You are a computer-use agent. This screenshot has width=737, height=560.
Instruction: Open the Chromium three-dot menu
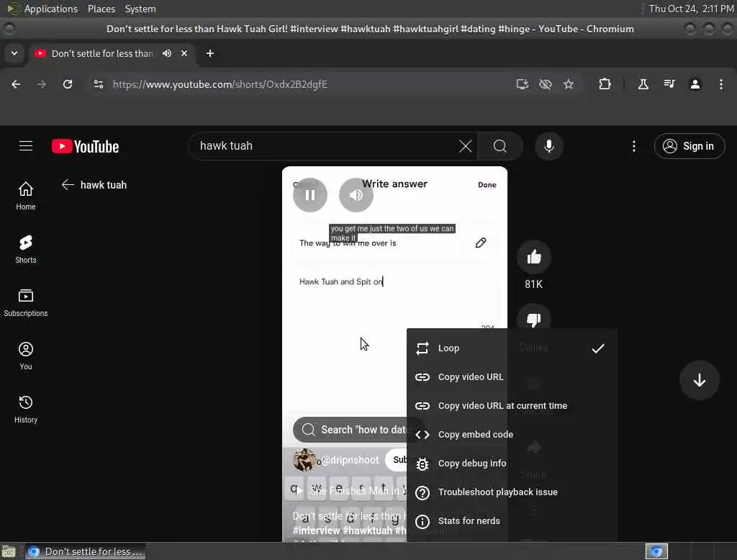(721, 84)
